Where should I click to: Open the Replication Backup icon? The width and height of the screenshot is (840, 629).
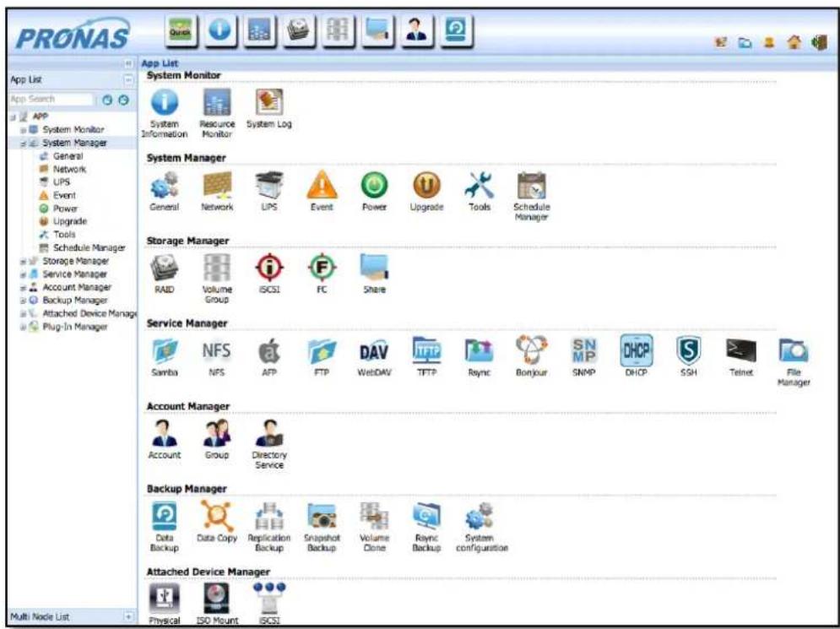pos(269,517)
